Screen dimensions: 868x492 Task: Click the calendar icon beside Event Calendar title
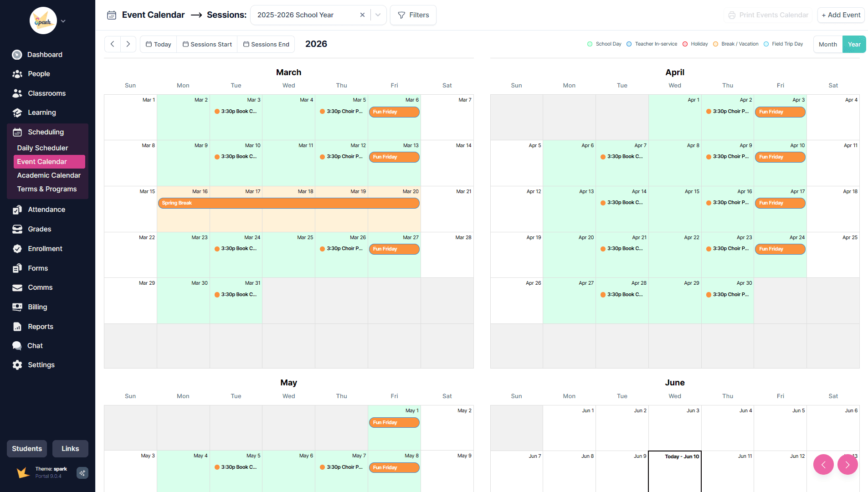[112, 15]
